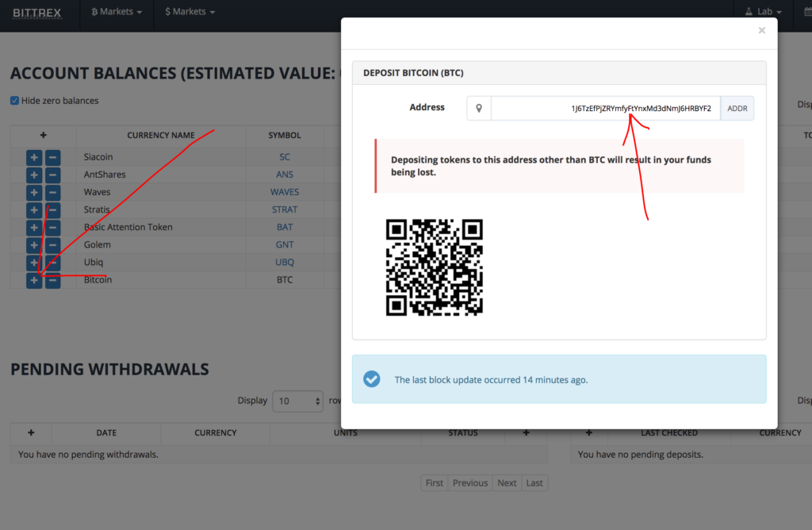Click the First pagination button
This screenshot has height=530, width=812.
point(435,483)
